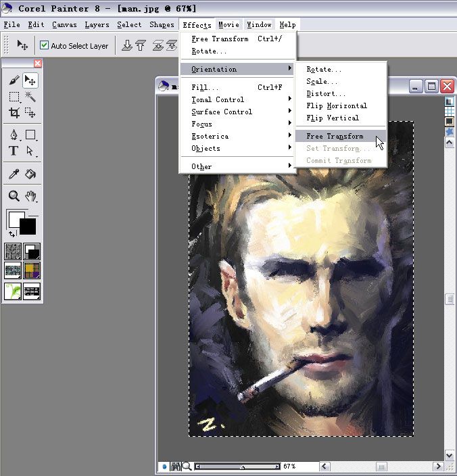Screen dimensions: 457x476
Task: Expand the Objects submenu
Action: (x=237, y=148)
